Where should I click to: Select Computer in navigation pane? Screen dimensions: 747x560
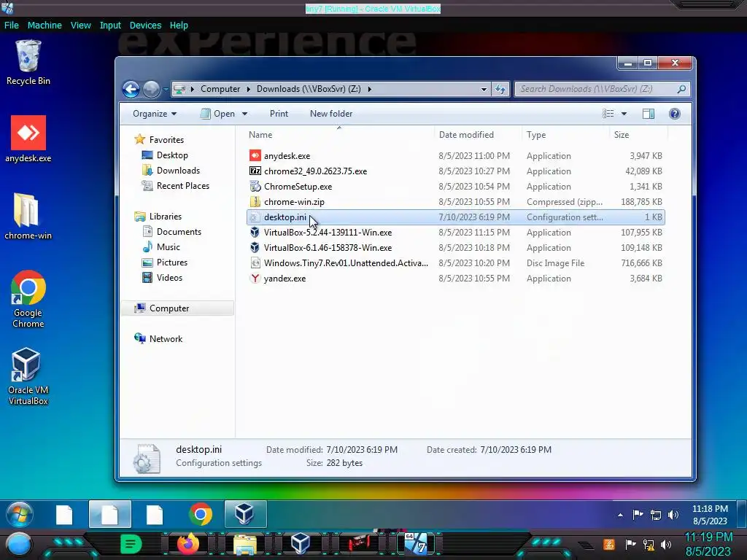click(x=169, y=308)
